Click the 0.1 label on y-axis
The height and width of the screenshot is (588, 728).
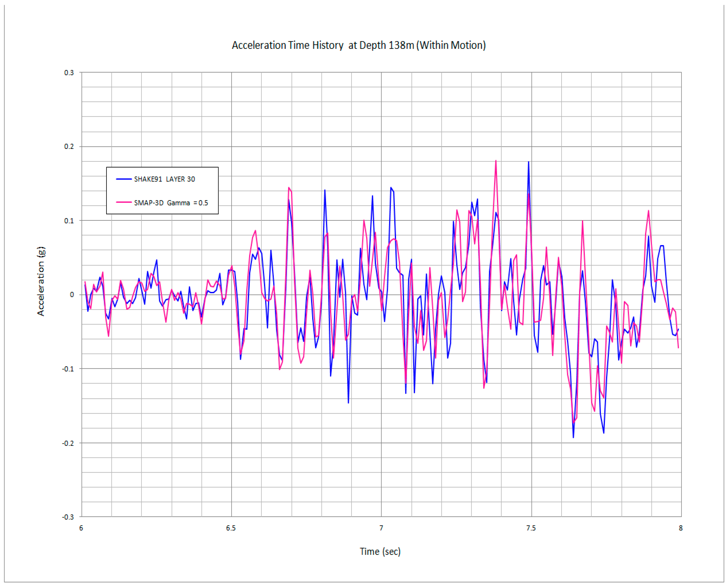pyautogui.click(x=69, y=221)
